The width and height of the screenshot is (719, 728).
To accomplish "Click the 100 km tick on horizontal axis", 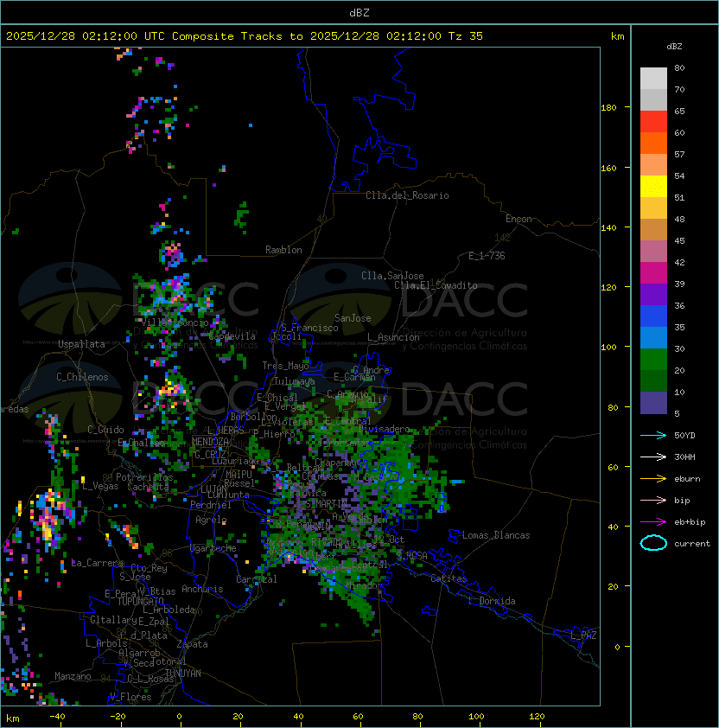I will click(476, 717).
